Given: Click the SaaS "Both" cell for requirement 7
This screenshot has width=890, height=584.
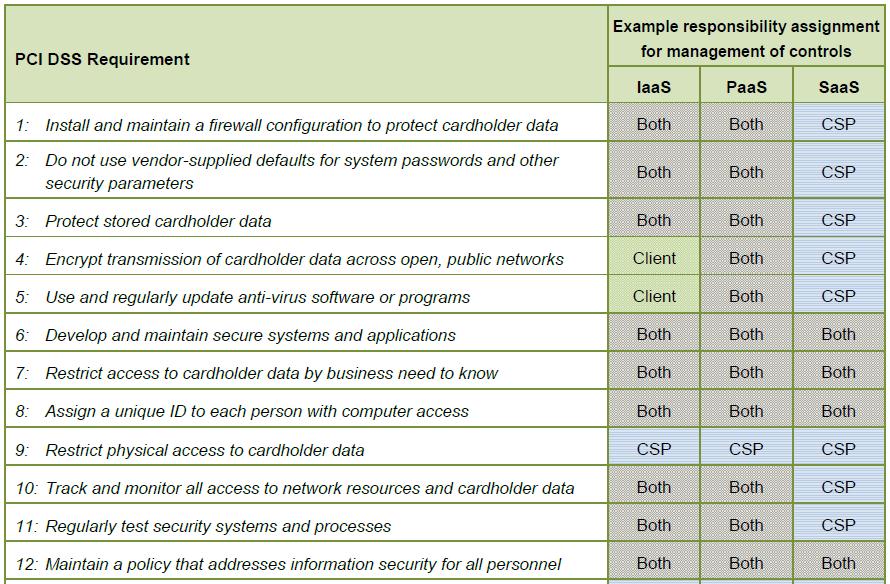Looking at the screenshot, I should coord(838,372).
